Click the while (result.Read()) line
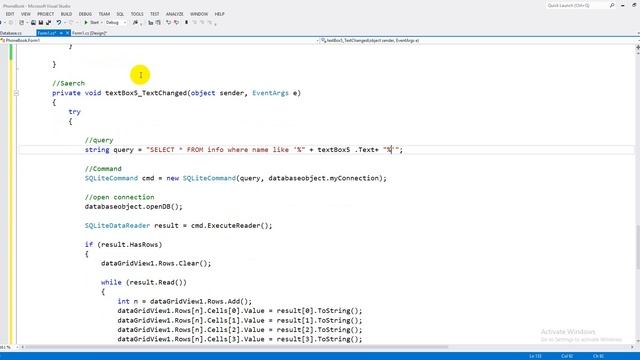The image size is (640, 360). tap(144, 282)
